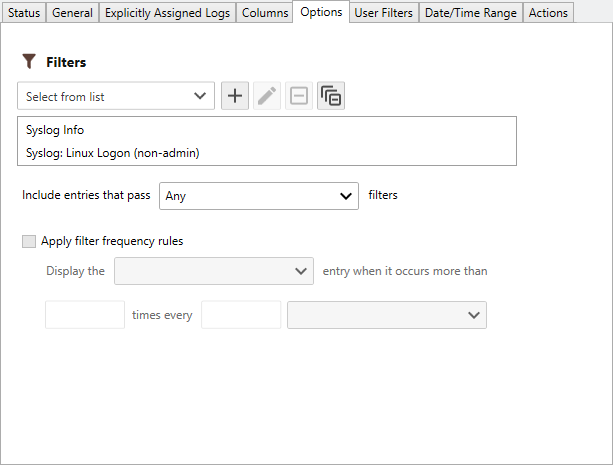Open the time unit dropdown
The height and width of the screenshot is (465, 613).
click(x=386, y=315)
